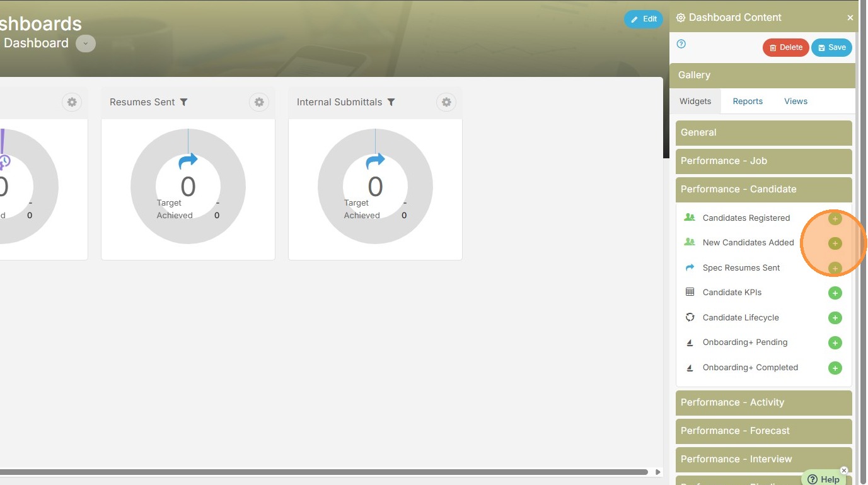
Task: Click the filter icon beside Internal Submittals
Action: click(391, 102)
